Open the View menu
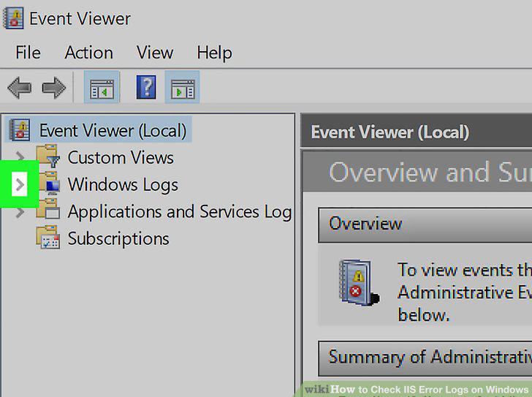Screen dimensions: 532x397 pyautogui.click(x=155, y=53)
